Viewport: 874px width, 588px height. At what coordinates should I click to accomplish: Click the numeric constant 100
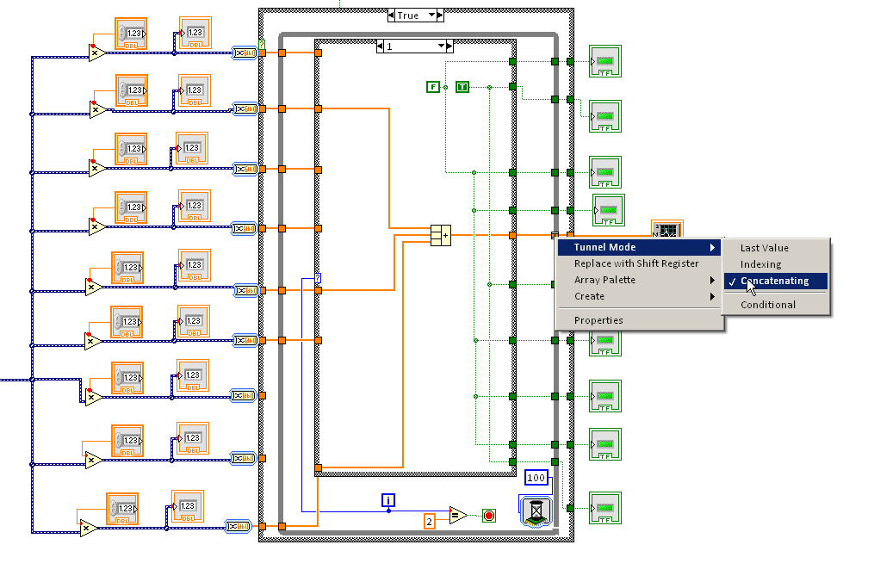536,478
